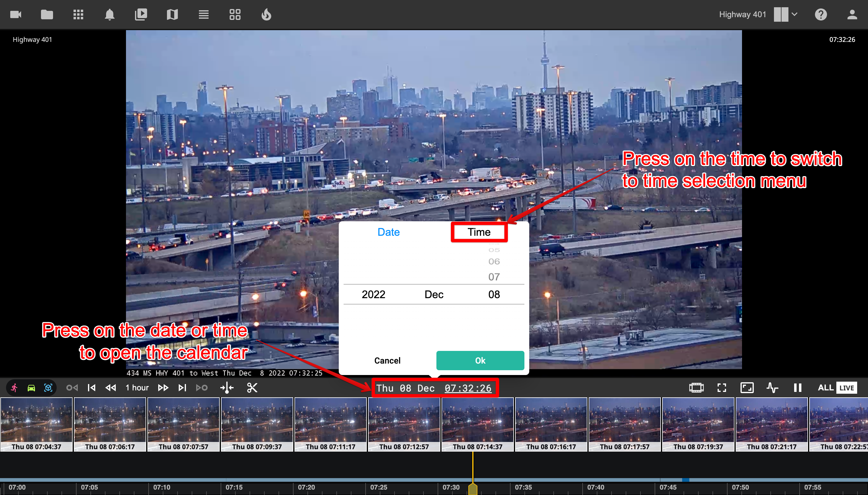Switch to the Time tab
The height and width of the screenshot is (495, 868).
pyautogui.click(x=479, y=232)
